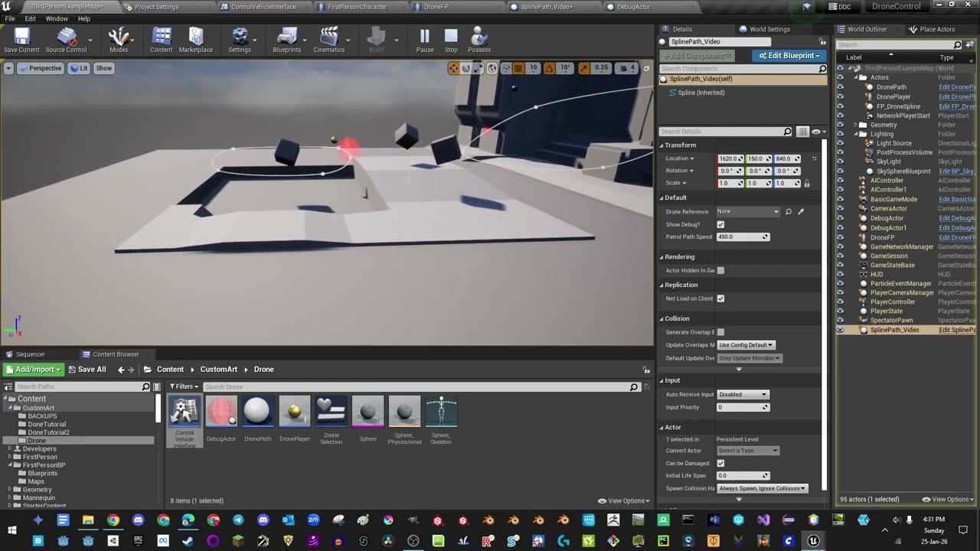Select the Drone Selection asset thumbnail
The image size is (980, 551).
pos(332,412)
